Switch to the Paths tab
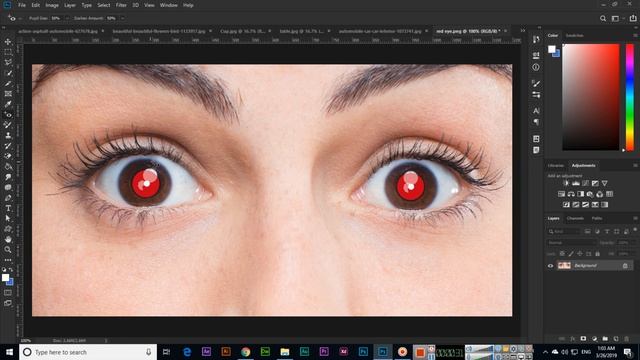Screen dimensions: 640x360 (x=597, y=218)
